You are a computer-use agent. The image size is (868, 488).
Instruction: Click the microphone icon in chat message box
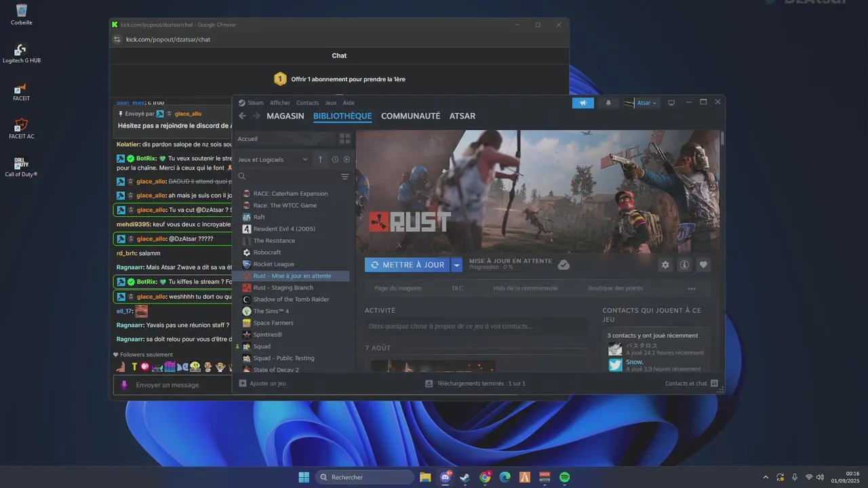pos(124,385)
